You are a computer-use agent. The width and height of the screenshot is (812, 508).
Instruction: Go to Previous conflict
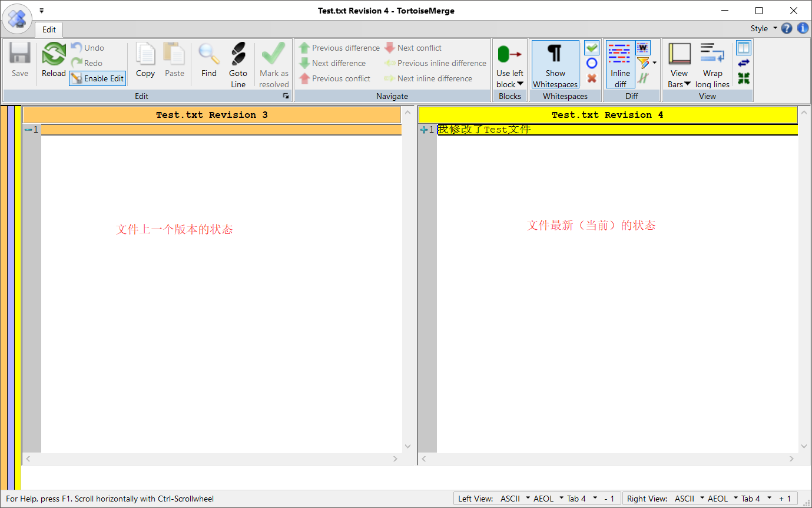pos(334,78)
